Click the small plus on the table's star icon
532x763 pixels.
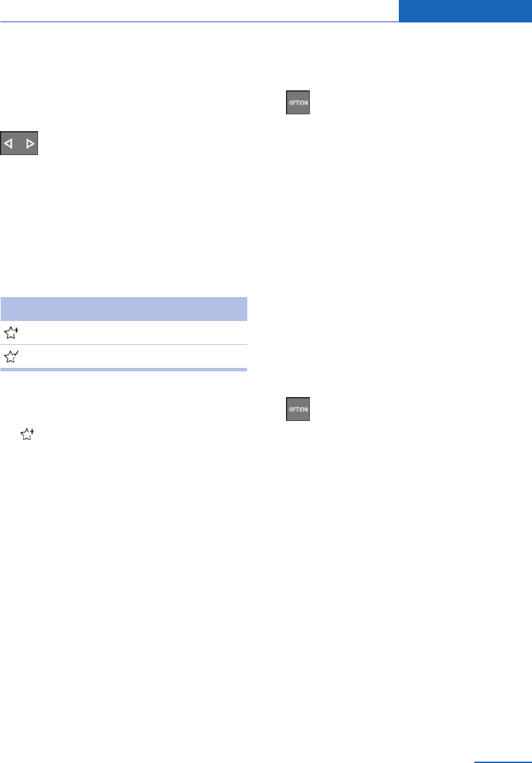pyautogui.click(x=15, y=329)
